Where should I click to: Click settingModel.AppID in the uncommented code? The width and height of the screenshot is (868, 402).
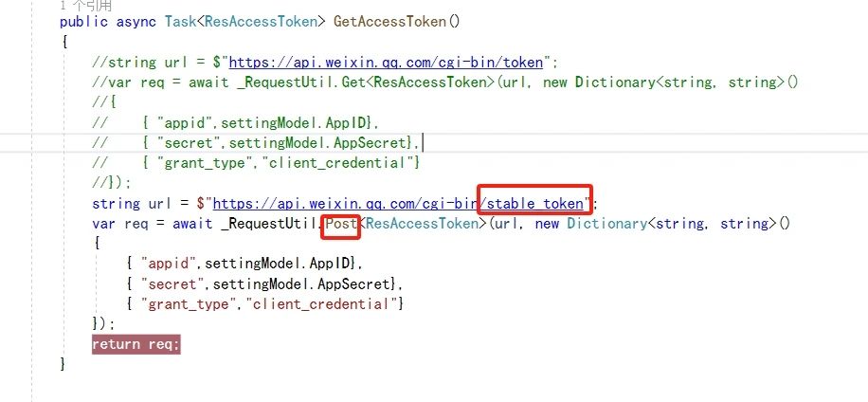click(x=278, y=264)
